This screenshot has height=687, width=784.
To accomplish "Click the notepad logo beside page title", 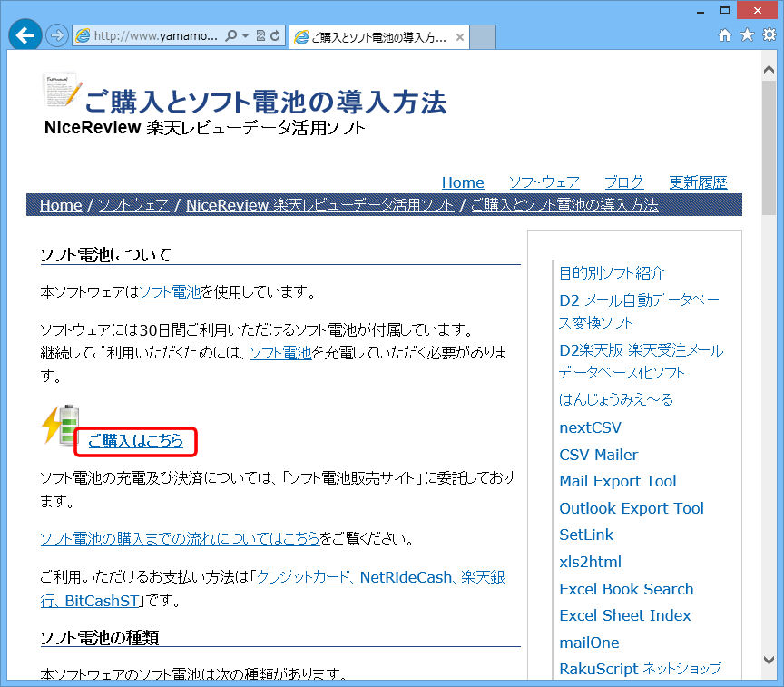I will (62, 92).
